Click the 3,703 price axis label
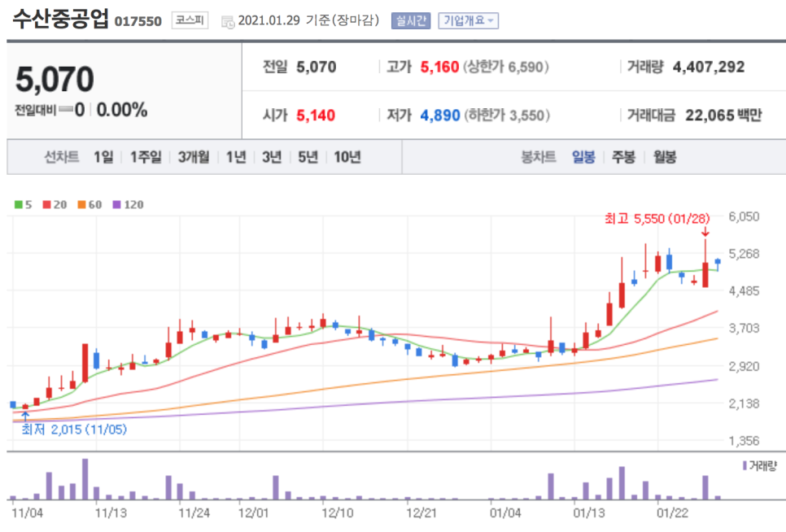This screenshot has width=786, height=532. tap(744, 328)
